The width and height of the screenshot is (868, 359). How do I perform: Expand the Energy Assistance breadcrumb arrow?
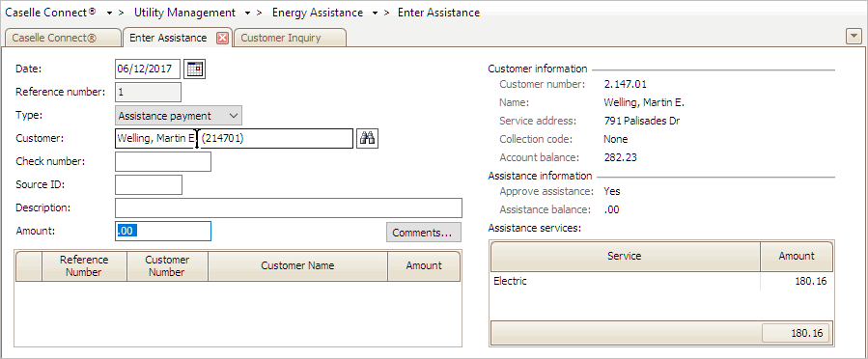coord(377,13)
